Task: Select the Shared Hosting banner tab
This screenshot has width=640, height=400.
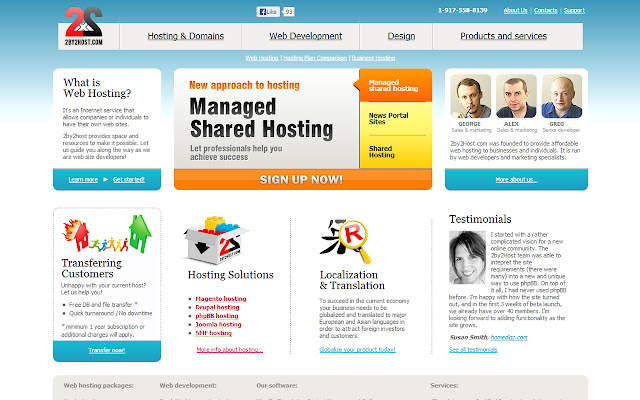Action: tap(396, 152)
